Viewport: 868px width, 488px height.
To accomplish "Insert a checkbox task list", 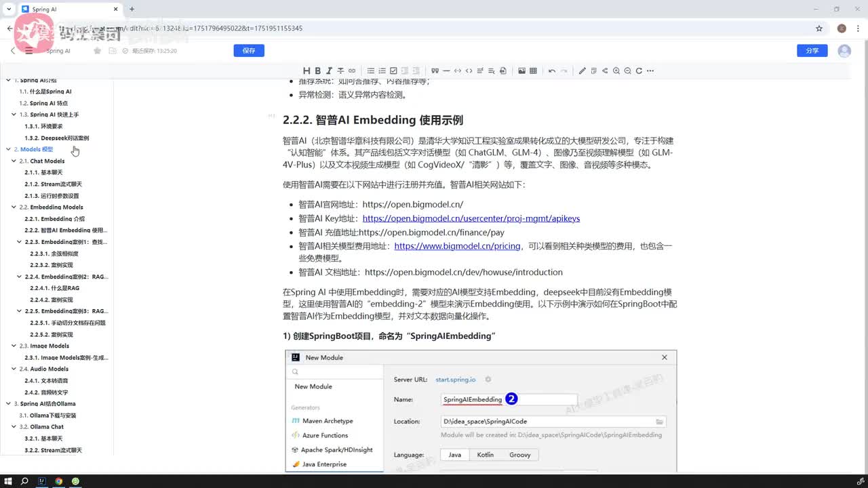I will click(x=394, y=70).
